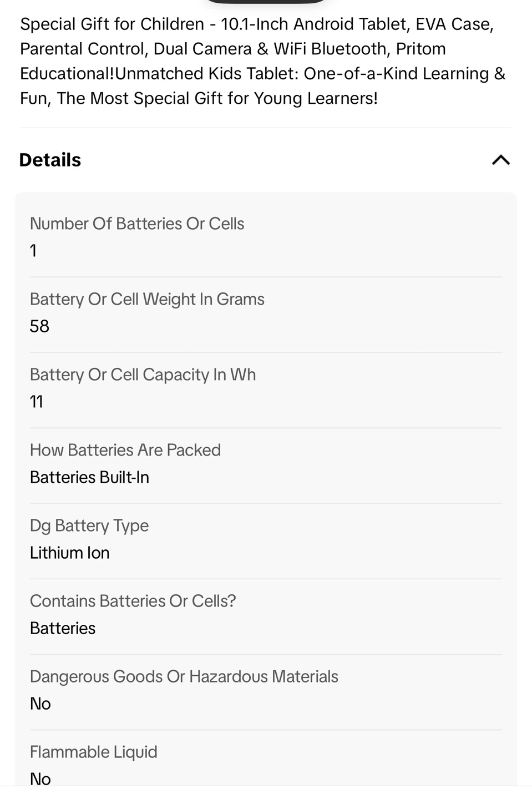The image size is (532, 799).
Task: Select the Battery Or Cell Capacity In Wh label
Action: (x=143, y=375)
